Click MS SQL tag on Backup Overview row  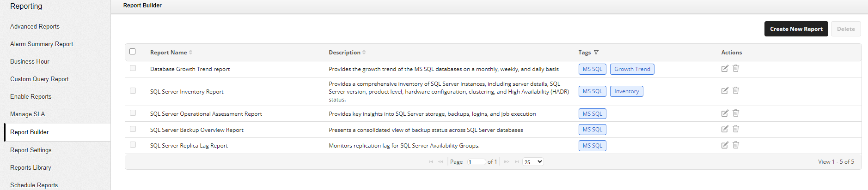click(593, 130)
